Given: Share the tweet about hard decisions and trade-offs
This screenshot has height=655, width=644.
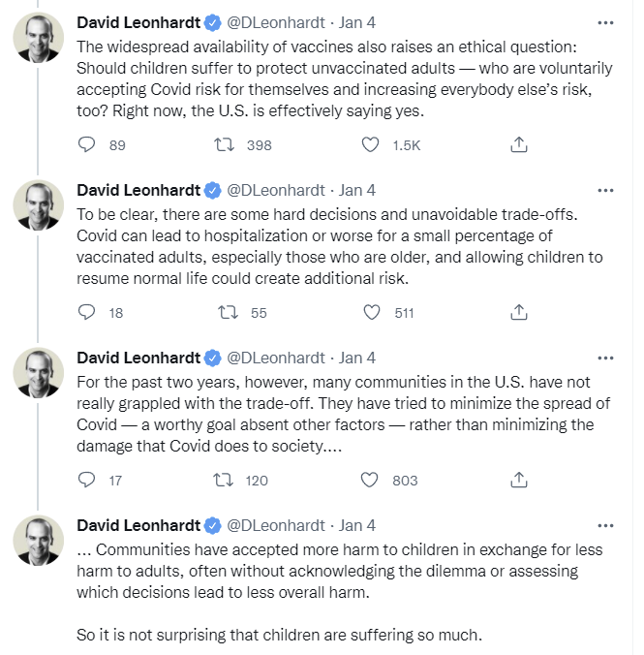Looking at the screenshot, I should (x=518, y=313).
